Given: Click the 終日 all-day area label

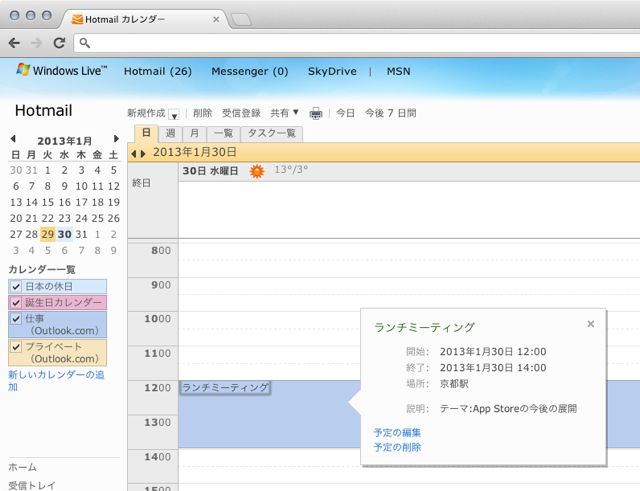Looking at the screenshot, I should [141, 183].
